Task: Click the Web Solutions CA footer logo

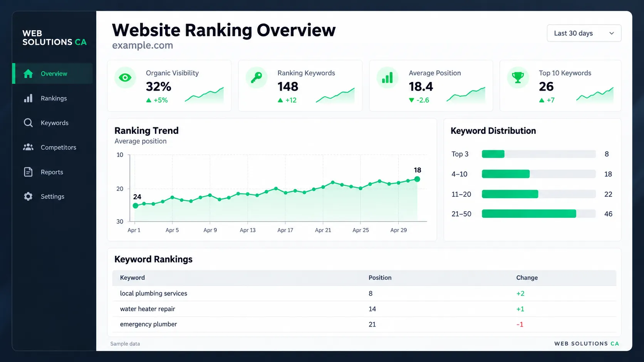Action: click(587, 344)
